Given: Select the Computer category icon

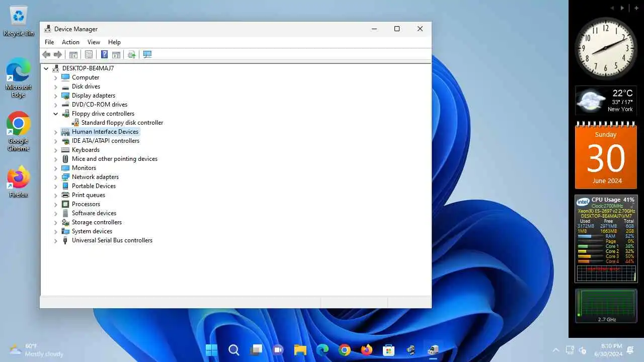Looking at the screenshot, I should [65, 77].
